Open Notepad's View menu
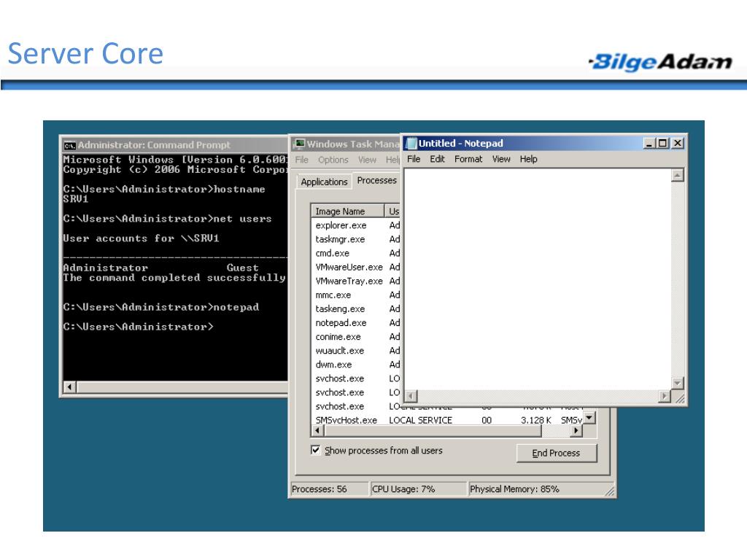This screenshot has width=747, height=560. click(501, 159)
